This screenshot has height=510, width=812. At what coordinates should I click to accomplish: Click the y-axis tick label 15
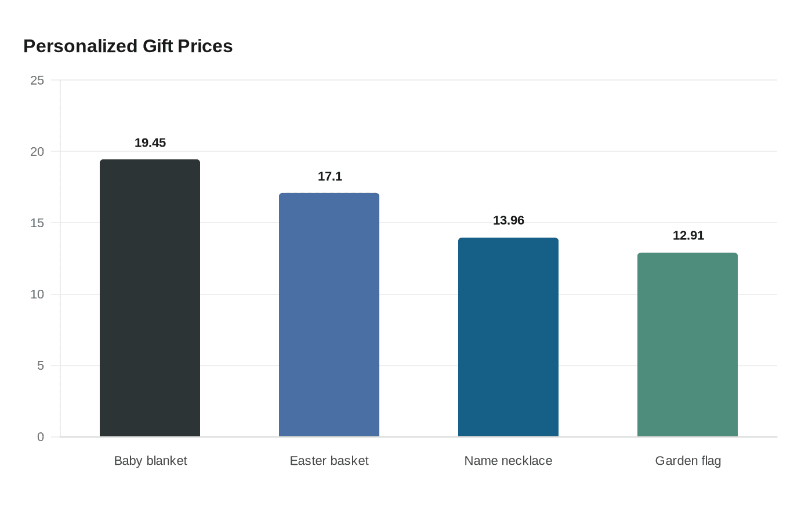[37, 223]
